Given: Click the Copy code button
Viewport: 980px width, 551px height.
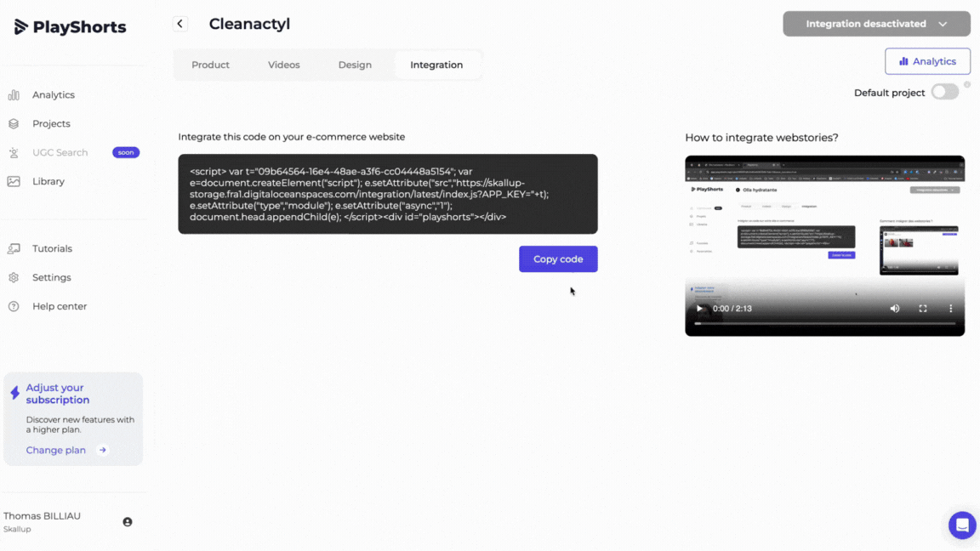Looking at the screenshot, I should coord(558,258).
